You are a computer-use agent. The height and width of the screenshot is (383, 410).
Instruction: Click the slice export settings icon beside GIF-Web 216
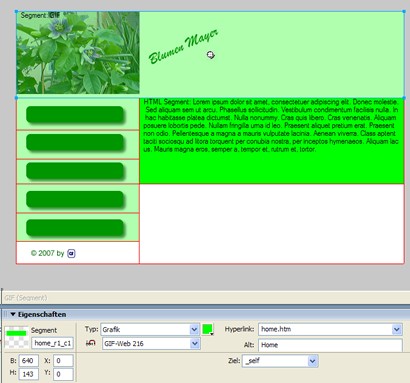91,343
